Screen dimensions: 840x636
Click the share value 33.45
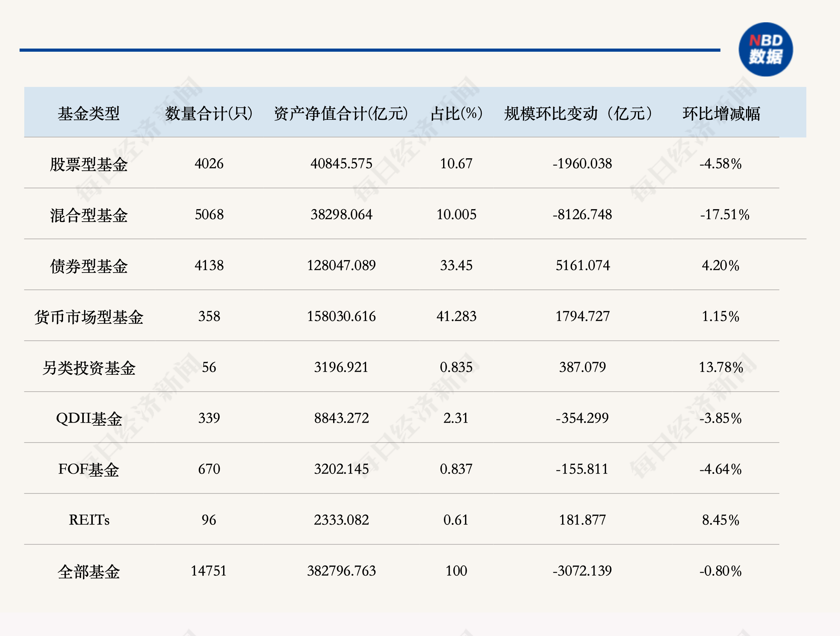pyautogui.click(x=456, y=265)
